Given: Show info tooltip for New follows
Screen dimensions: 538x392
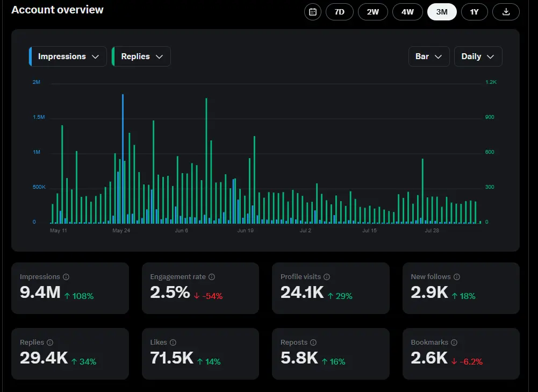Looking at the screenshot, I should click(x=457, y=277).
